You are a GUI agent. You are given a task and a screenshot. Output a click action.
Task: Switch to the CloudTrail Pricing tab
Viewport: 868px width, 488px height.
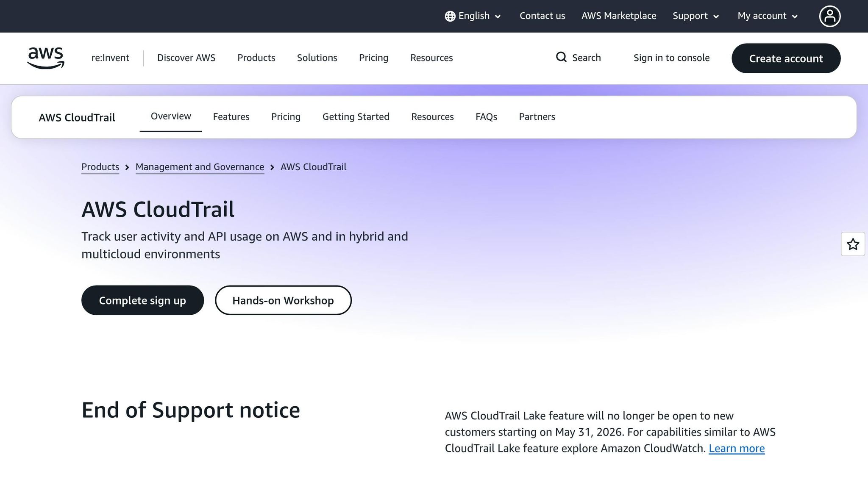(286, 117)
